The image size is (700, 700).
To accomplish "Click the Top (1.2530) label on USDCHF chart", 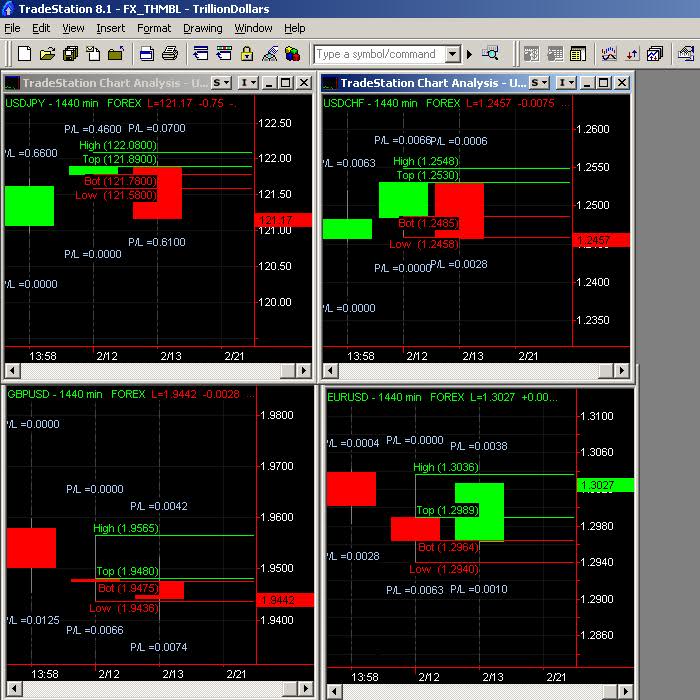I will tap(428, 175).
